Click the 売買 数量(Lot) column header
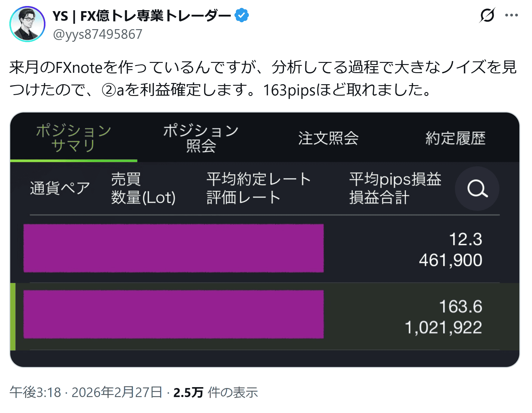Image resolution: width=532 pixels, height=413 pixels. coord(143,188)
